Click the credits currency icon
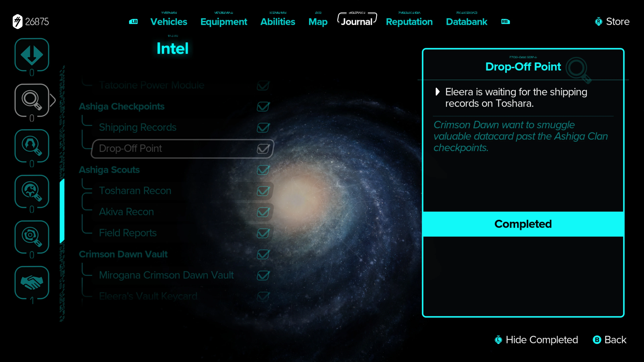This screenshot has height=362, width=644. 17,22
